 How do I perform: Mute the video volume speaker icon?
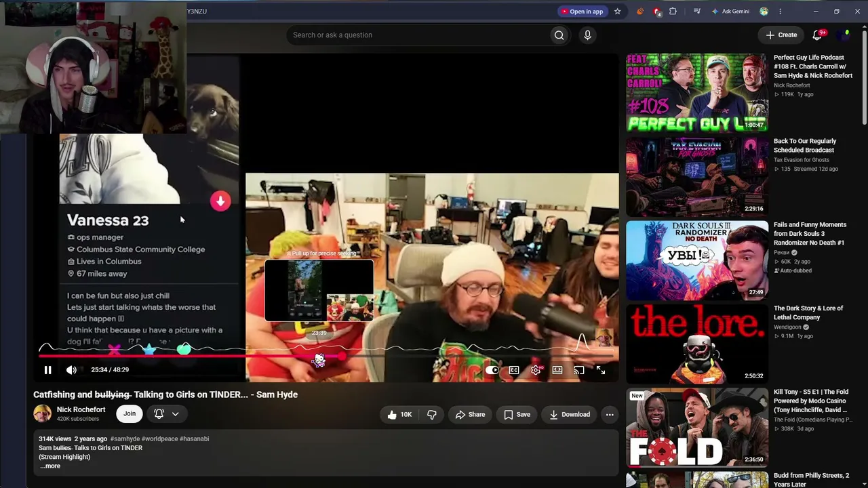click(71, 370)
